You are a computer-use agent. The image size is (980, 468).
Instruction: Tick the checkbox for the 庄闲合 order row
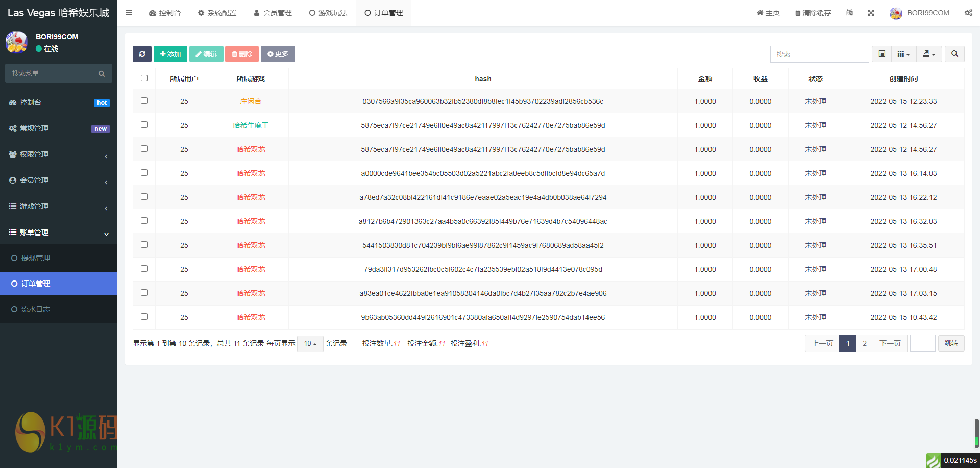[x=144, y=101]
